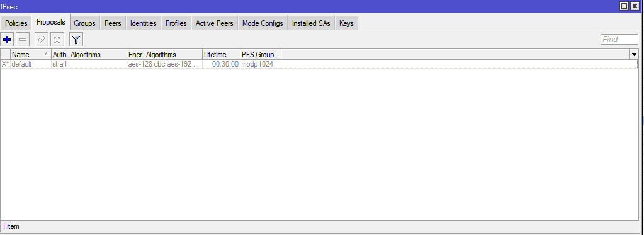The image size is (644, 235).
Task: Open the Keys tab
Action: click(347, 23)
